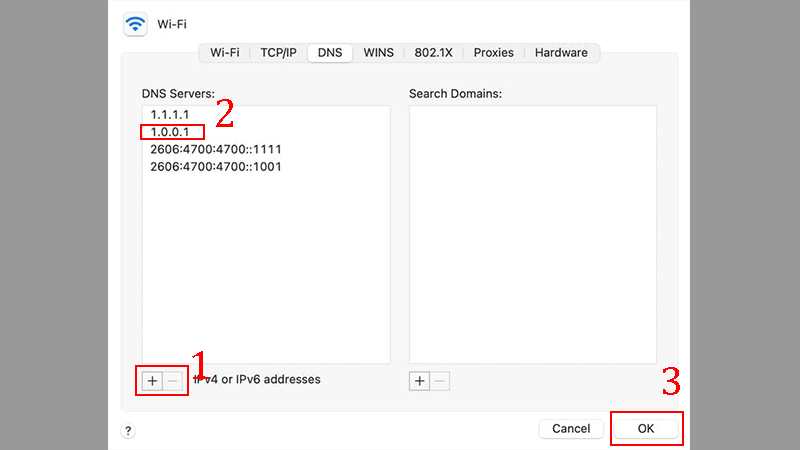Select DNS server entry 1.1.1.1
This screenshot has width=800, height=450.
[171, 115]
